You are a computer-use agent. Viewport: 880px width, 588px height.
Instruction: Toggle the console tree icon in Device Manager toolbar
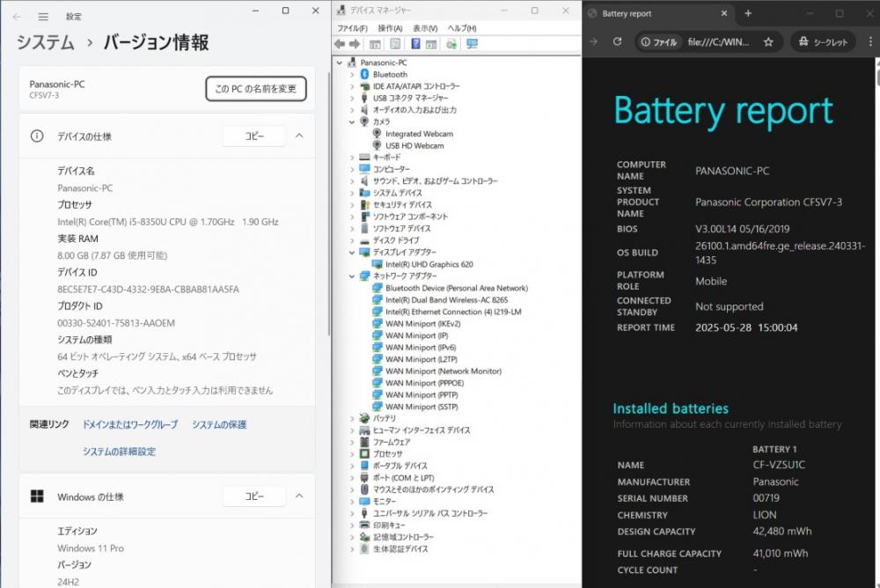click(375, 44)
